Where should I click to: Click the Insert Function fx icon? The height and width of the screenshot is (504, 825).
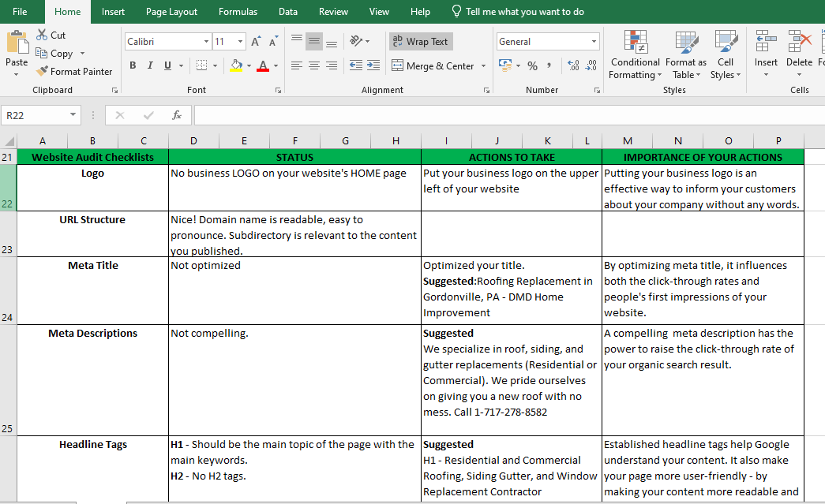click(x=177, y=115)
